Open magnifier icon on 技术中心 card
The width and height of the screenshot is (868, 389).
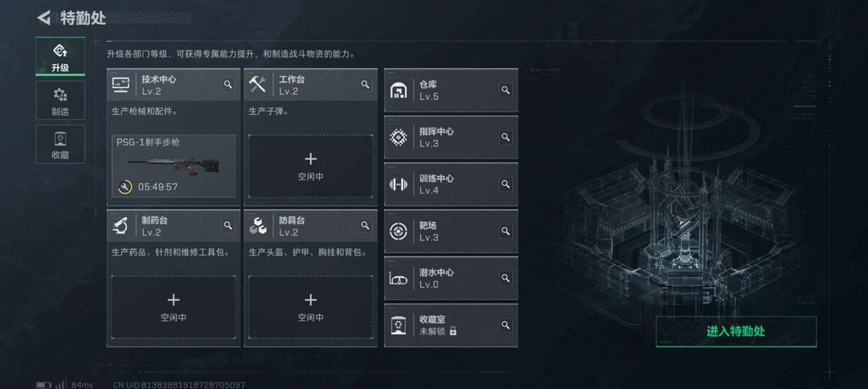(228, 84)
